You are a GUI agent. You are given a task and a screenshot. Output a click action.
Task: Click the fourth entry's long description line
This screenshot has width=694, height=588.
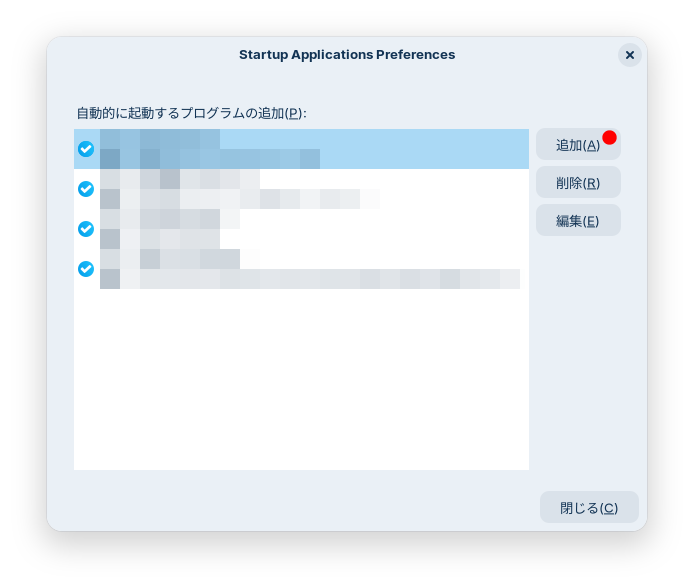click(x=310, y=279)
